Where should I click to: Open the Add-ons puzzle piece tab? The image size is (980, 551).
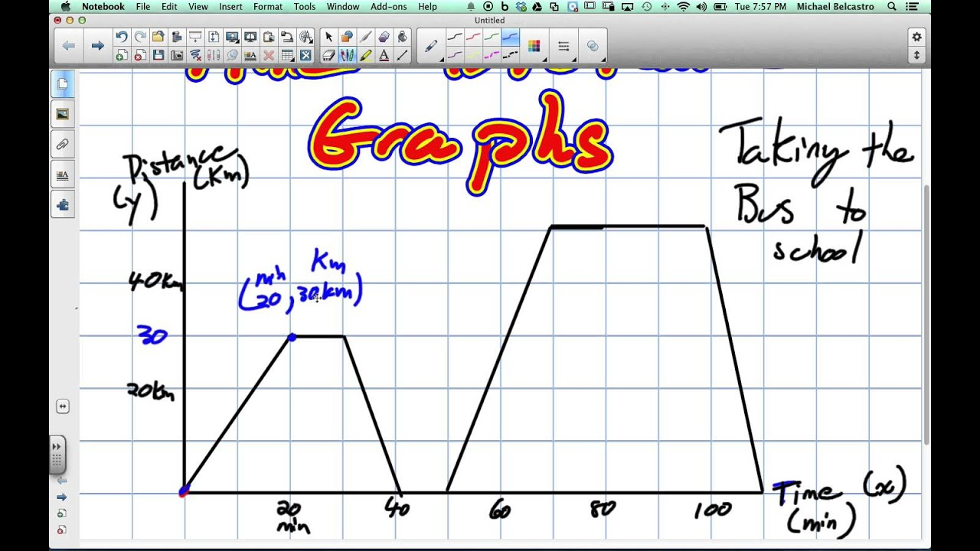(x=63, y=204)
